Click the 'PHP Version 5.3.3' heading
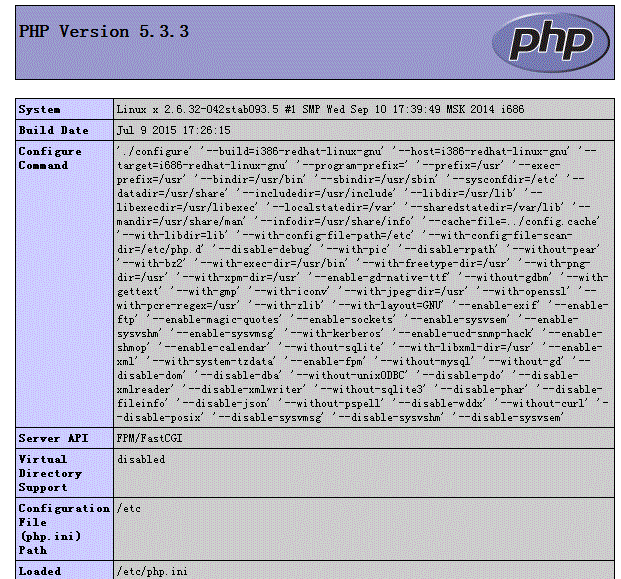Viewport: 621px width, 579px height. coord(104,32)
